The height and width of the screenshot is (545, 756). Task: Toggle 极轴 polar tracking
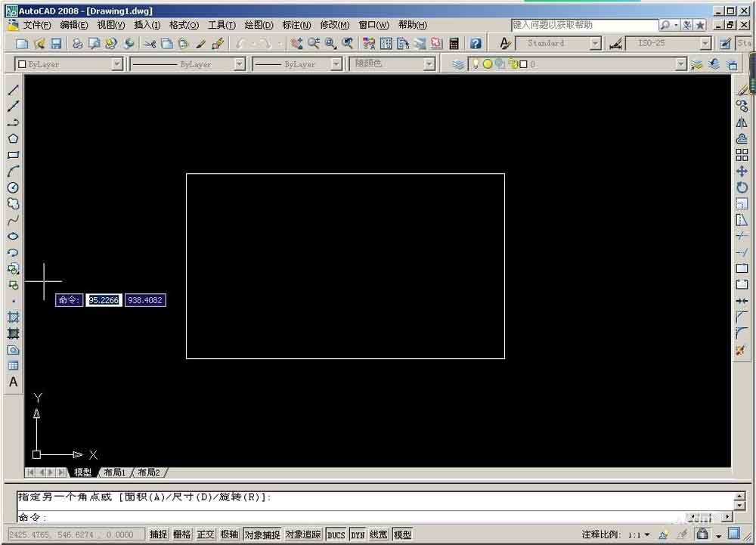coord(229,534)
